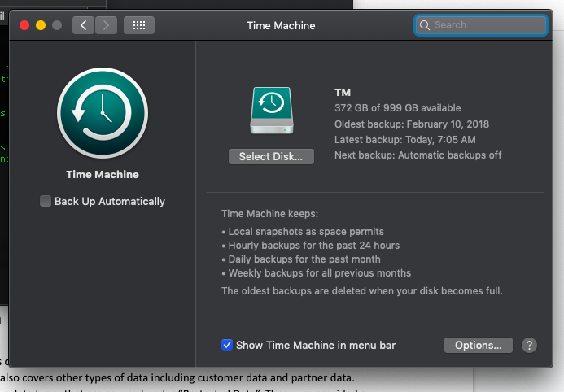Open the Options... button
Screen dimensions: 564x392
click(x=478, y=346)
